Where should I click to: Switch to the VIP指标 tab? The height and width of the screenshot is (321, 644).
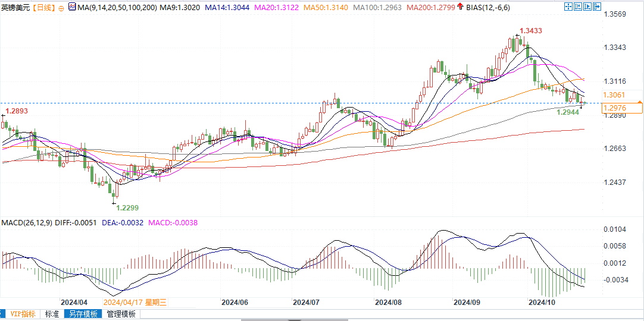(x=23, y=314)
